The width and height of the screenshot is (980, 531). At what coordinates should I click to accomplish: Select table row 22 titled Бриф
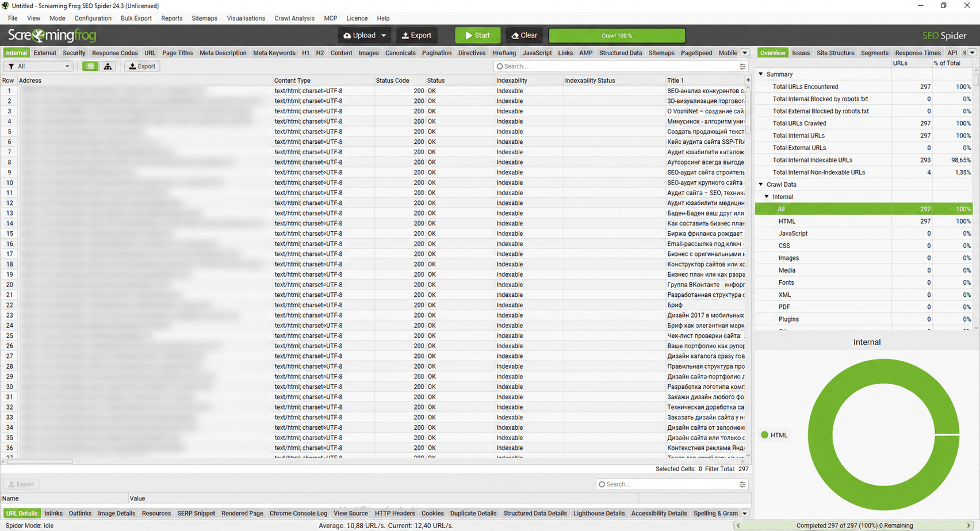374,305
